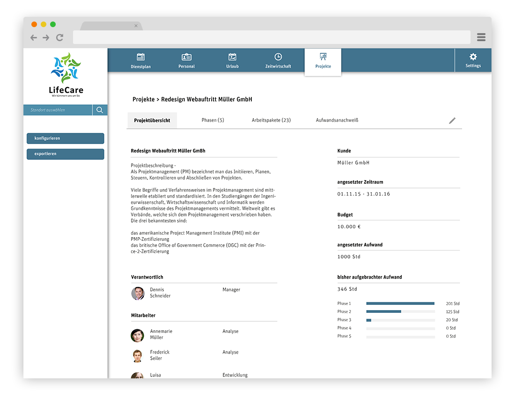This screenshot has width=515, height=420.
Task: Click Dennis Schneider's profile photo
Action: click(138, 293)
